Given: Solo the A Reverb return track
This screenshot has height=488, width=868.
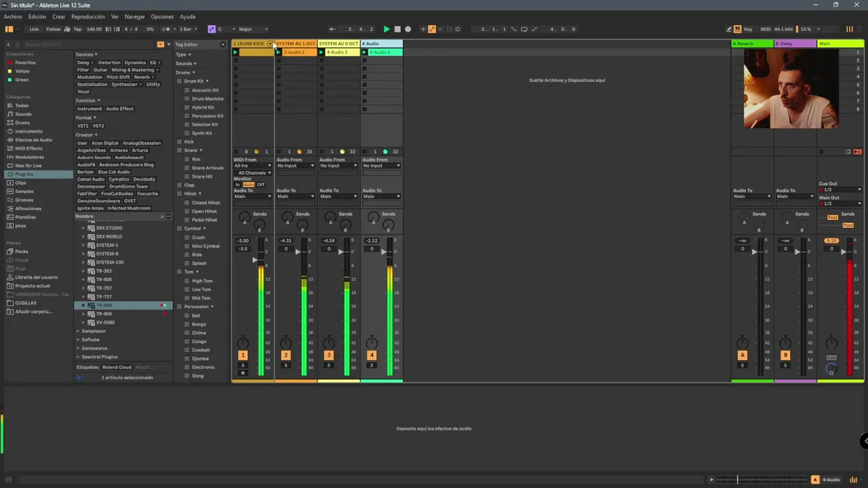Looking at the screenshot, I should click(x=743, y=365).
